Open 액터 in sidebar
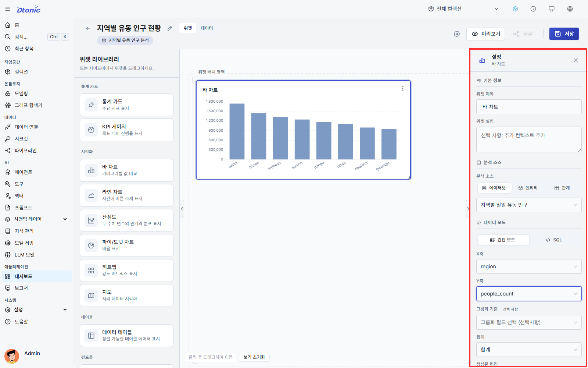Image resolution: width=588 pixels, height=368 pixels. 37,196
